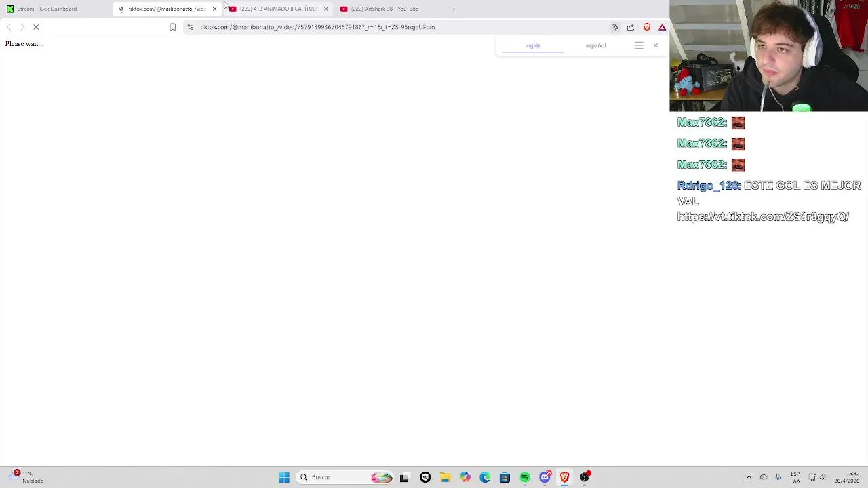Launch Microsoft Edge from the taskbar
The width and height of the screenshot is (868, 488).
coord(485,477)
